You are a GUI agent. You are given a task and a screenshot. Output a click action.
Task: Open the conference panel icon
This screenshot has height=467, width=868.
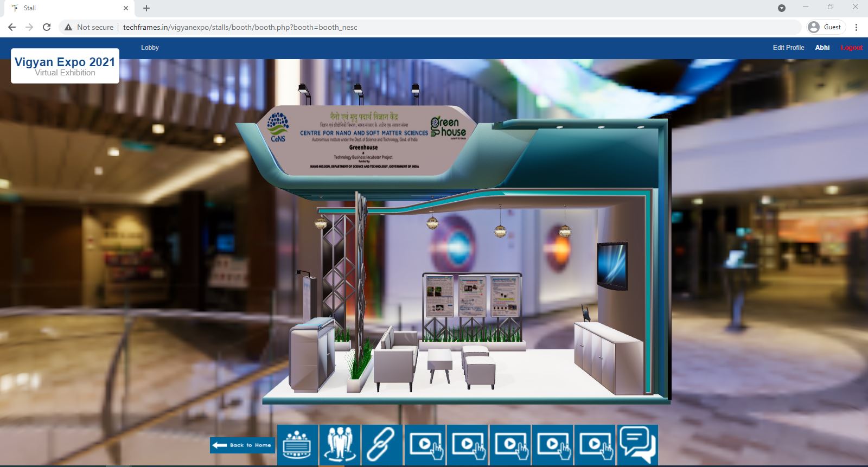(297, 445)
